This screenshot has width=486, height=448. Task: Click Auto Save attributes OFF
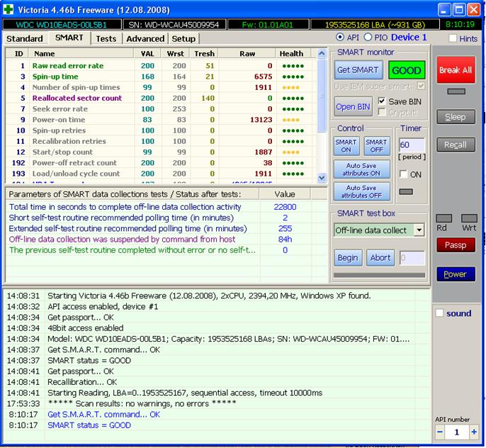pos(361,191)
